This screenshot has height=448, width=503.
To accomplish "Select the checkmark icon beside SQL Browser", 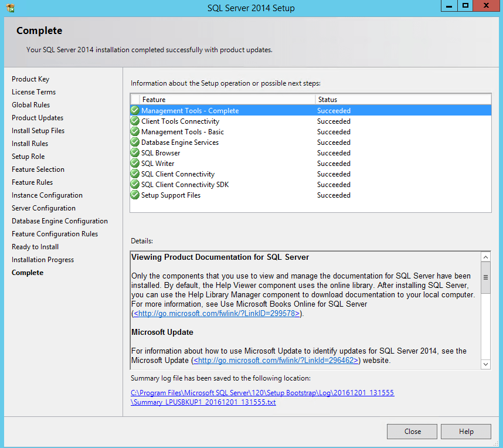I will pos(135,152).
